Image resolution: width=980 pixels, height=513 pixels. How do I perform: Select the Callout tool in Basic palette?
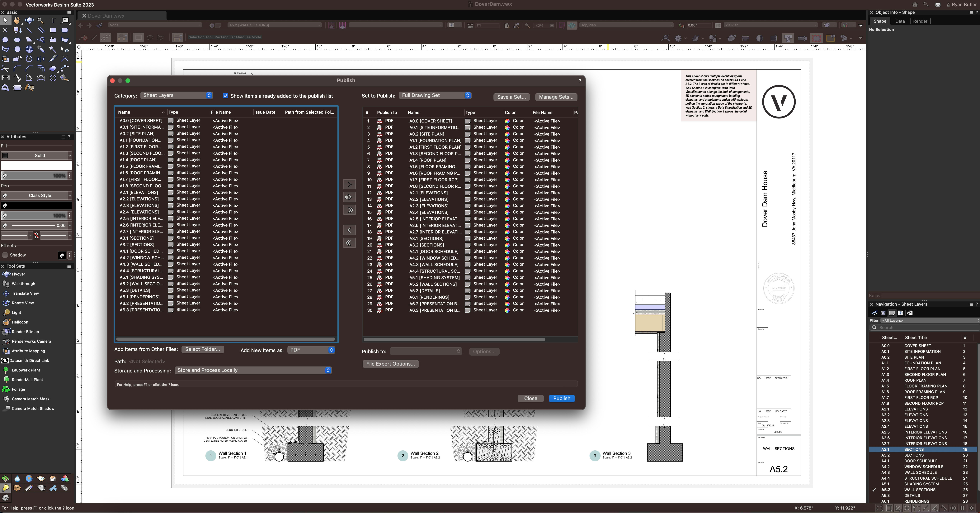click(65, 20)
